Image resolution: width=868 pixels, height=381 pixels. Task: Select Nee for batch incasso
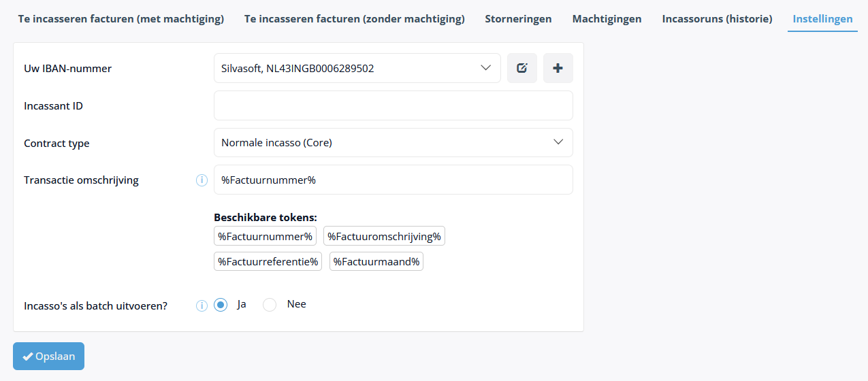click(270, 305)
